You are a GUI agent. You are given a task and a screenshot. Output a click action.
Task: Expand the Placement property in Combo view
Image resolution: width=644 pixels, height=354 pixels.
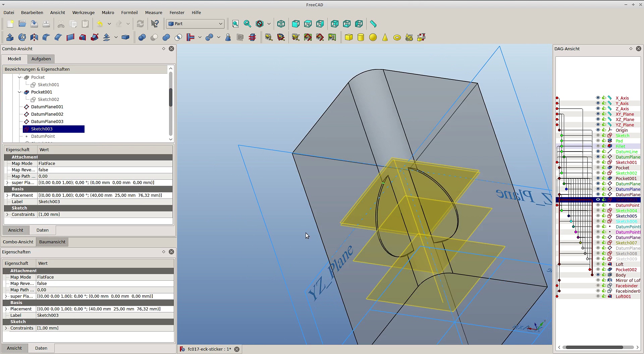(x=7, y=195)
